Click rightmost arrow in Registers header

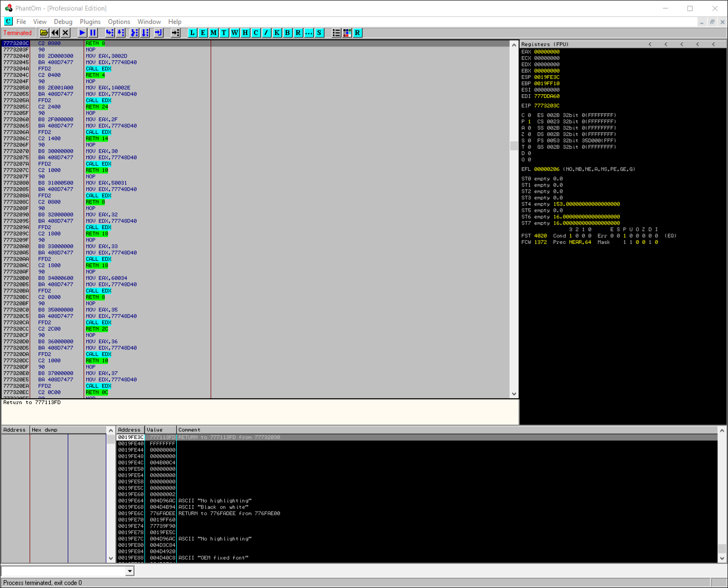714,44
